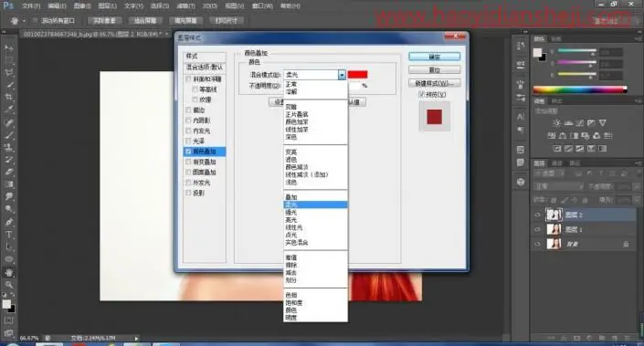Toggle the 预览(V) checkbox

click(421, 94)
